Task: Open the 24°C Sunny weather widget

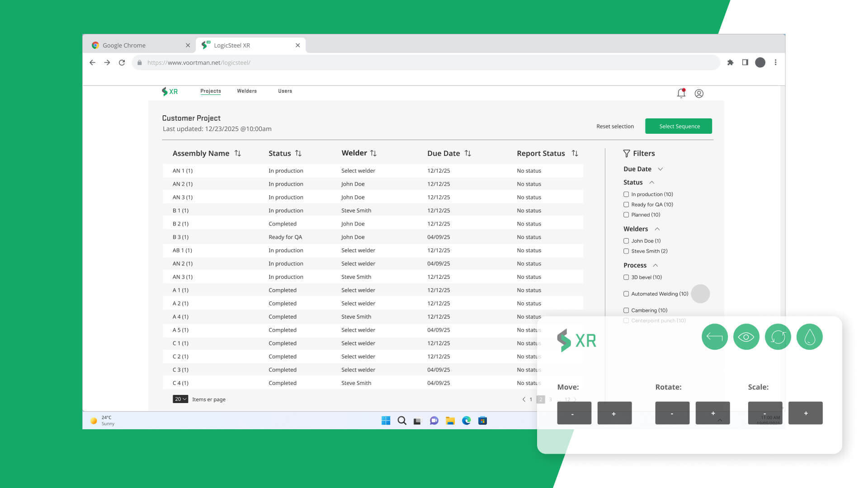Action: (x=103, y=421)
